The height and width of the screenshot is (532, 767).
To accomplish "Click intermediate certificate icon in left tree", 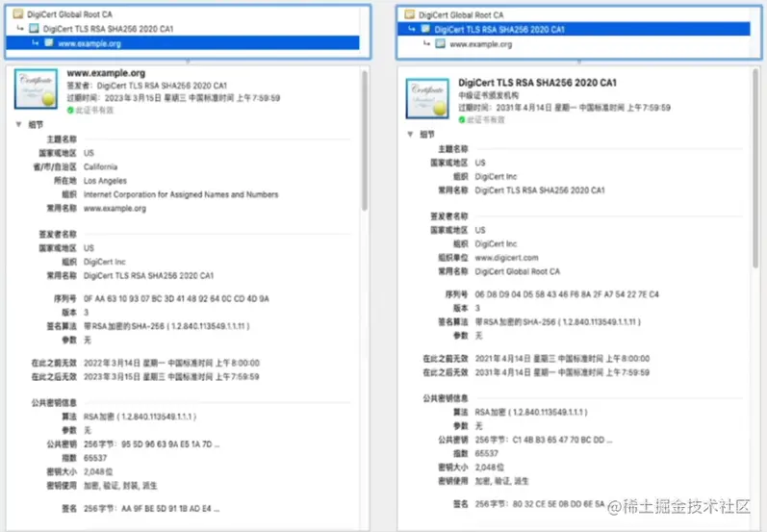I will tap(34, 29).
